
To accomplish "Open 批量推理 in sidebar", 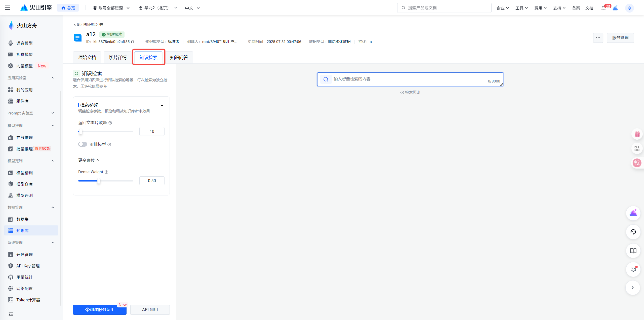I will (x=24, y=149).
